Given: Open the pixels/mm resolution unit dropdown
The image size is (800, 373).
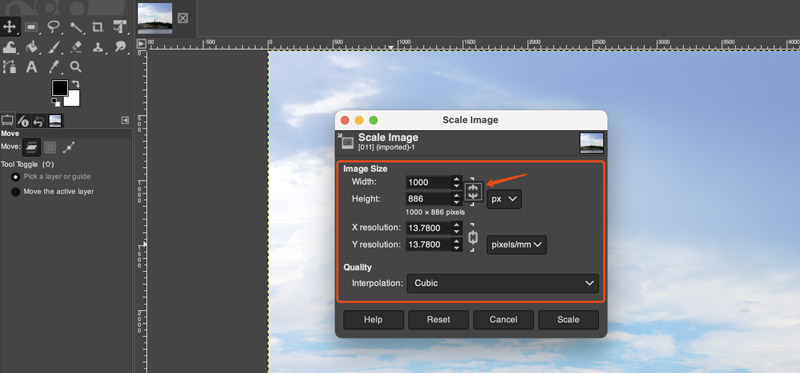Looking at the screenshot, I should [x=516, y=245].
